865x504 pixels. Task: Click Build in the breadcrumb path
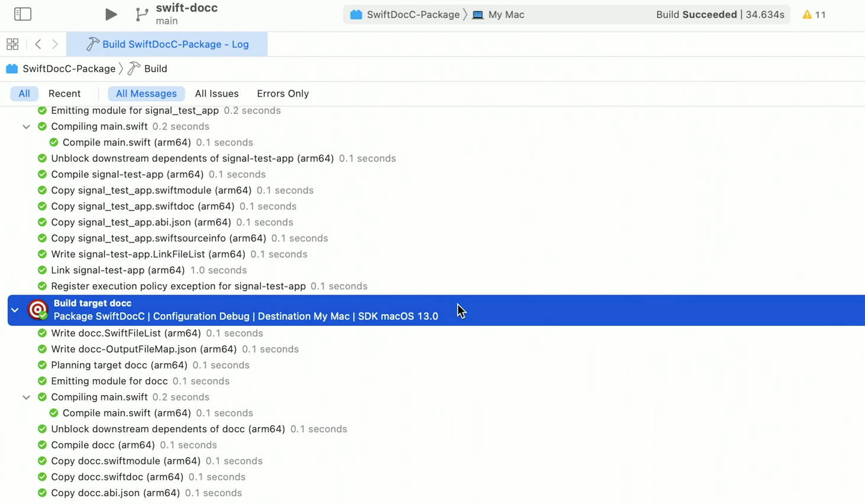(x=156, y=69)
